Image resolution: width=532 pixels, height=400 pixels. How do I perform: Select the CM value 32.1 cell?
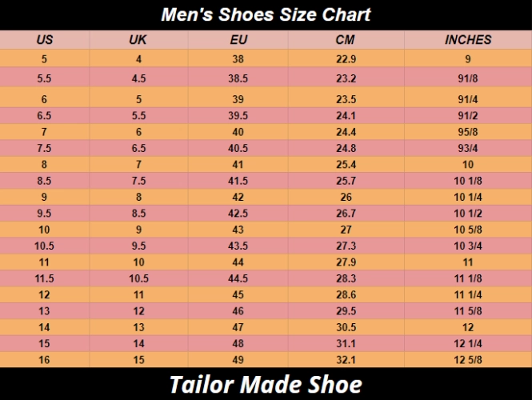click(x=346, y=359)
